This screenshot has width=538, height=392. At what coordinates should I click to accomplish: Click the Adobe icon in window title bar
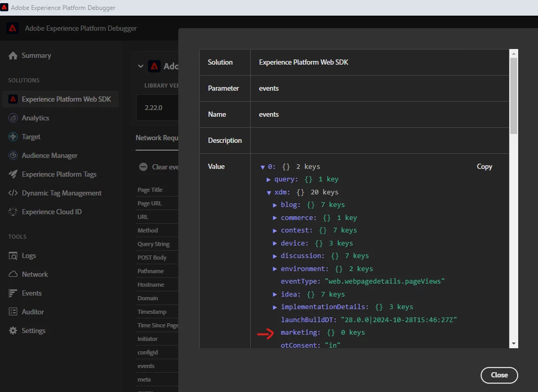(x=4, y=7)
